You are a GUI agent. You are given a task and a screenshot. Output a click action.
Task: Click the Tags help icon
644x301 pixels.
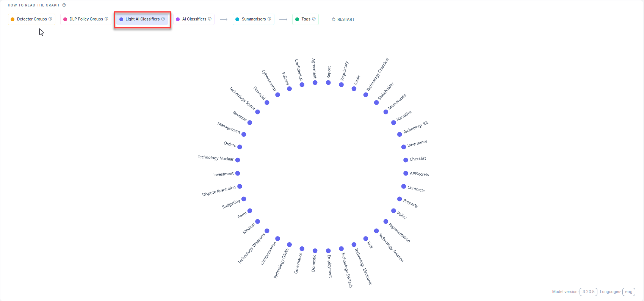pyautogui.click(x=314, y=19)
